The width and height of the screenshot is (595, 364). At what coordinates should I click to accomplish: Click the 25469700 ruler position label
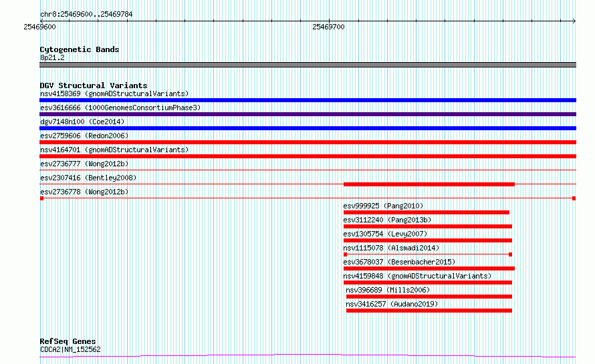329,27
